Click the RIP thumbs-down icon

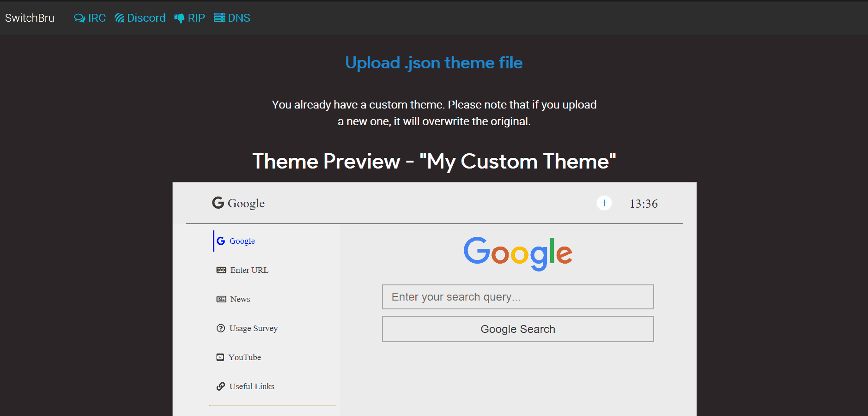pos(179,18)
